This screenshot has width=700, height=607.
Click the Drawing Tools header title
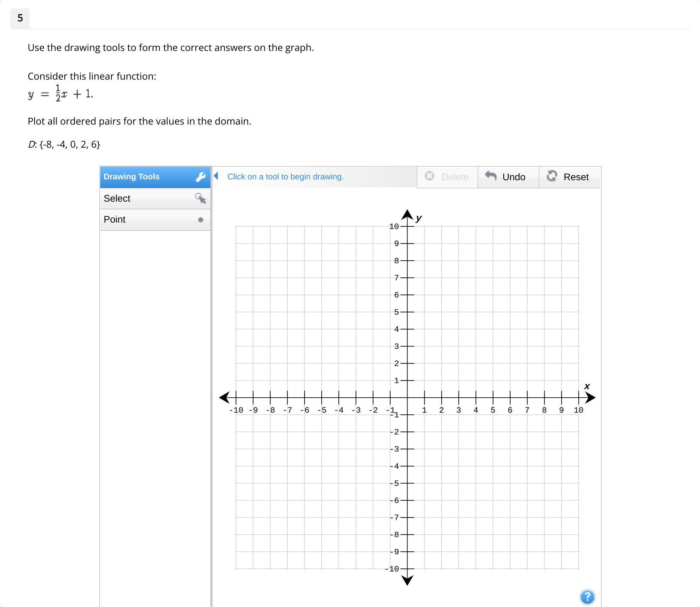tap(132, 177)
